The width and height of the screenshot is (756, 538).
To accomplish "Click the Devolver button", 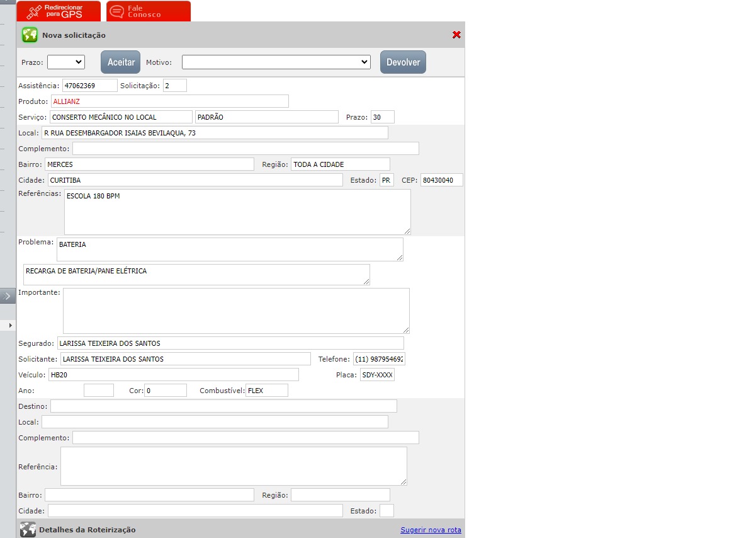I will (x=403, y=62).
